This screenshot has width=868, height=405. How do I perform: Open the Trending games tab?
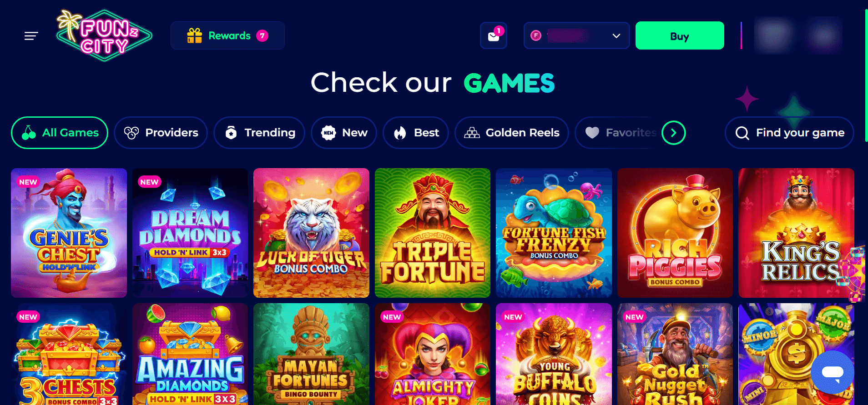pyautogui.click(x=259, y=133)
